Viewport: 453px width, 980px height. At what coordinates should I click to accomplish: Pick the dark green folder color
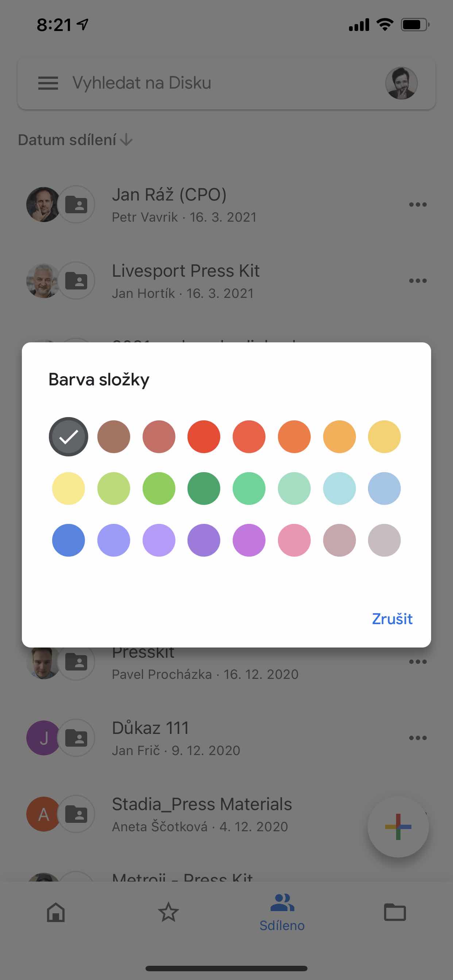[204, 489]
